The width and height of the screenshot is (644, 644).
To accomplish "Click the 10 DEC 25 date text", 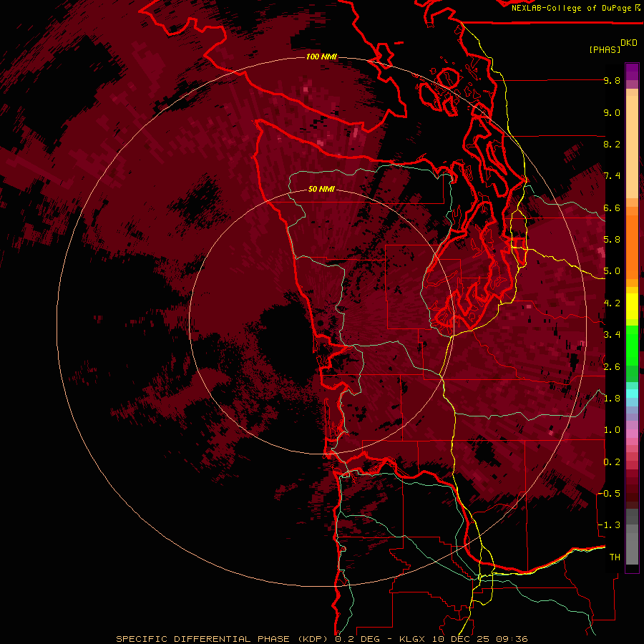I will click(x=460, y=639).
